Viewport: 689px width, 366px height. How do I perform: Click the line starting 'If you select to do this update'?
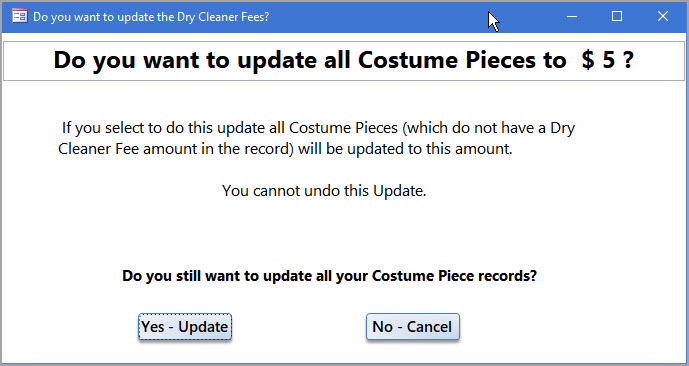click(318, 128)
